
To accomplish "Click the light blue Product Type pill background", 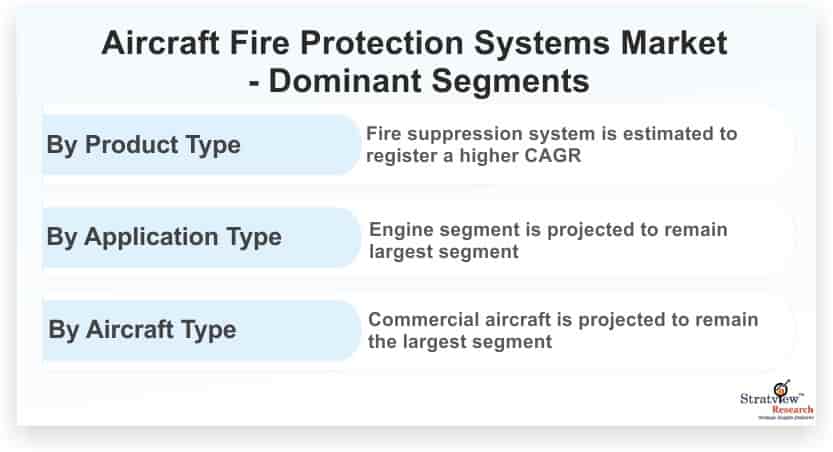I will tap(201, 144).
